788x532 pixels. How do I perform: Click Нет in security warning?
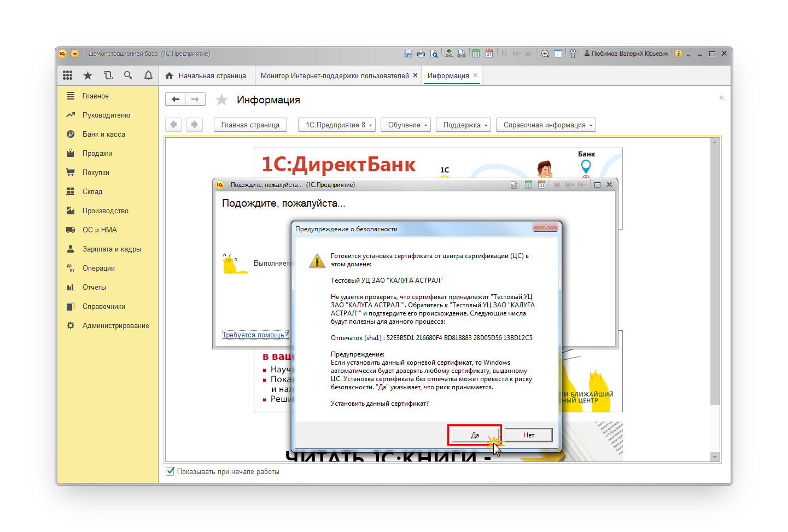tap(528, 435)
